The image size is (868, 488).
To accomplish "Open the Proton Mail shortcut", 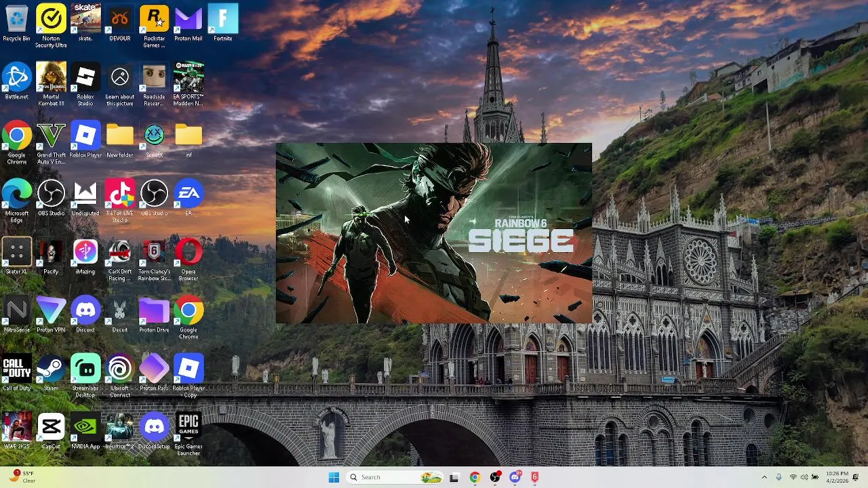I will pos(189,24).
